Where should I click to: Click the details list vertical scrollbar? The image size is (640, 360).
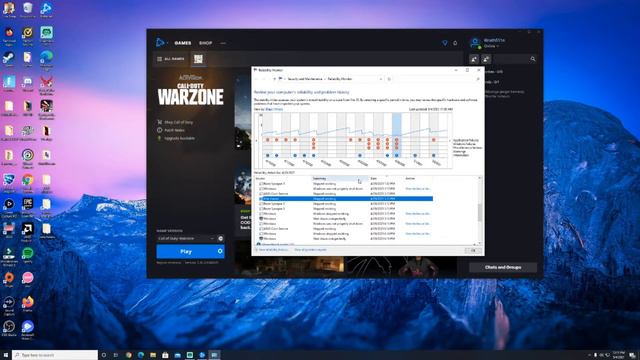point(480,211)
